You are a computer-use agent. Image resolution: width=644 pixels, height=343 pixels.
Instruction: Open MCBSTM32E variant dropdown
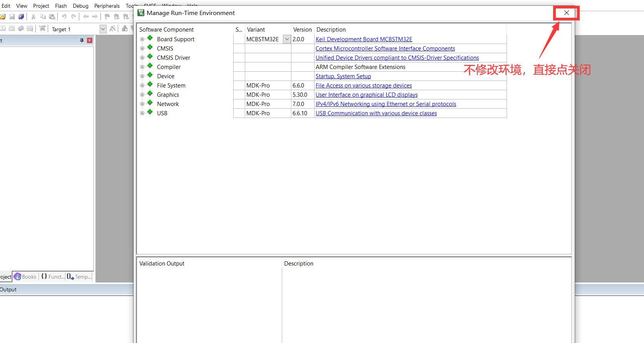pos(287,39)
